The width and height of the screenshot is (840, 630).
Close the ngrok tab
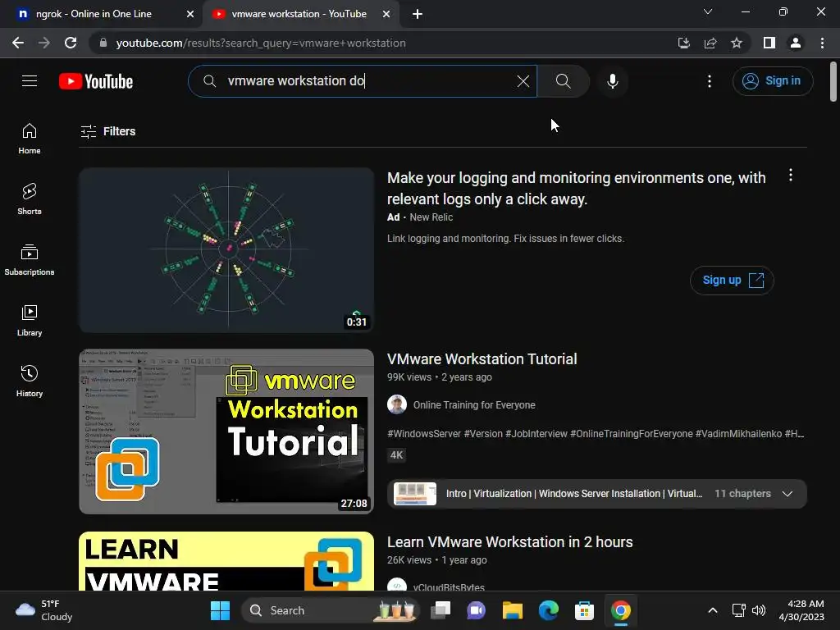[x=190, y=14]
